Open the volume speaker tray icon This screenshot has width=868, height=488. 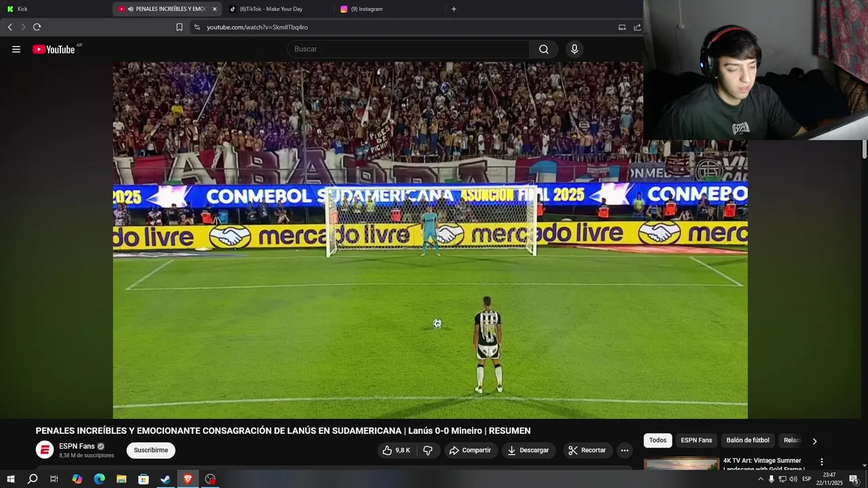(793, 479)
